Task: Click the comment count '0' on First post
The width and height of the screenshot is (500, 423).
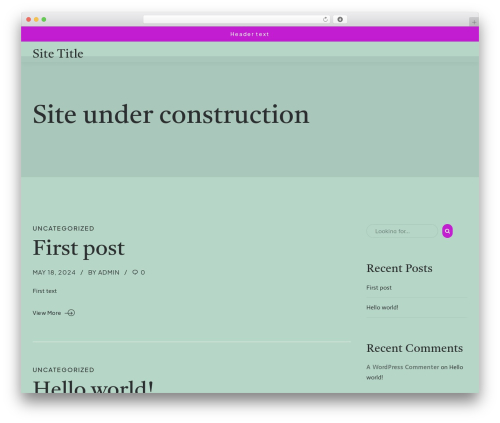Action: pyautogui.click(x=143, y=272)
